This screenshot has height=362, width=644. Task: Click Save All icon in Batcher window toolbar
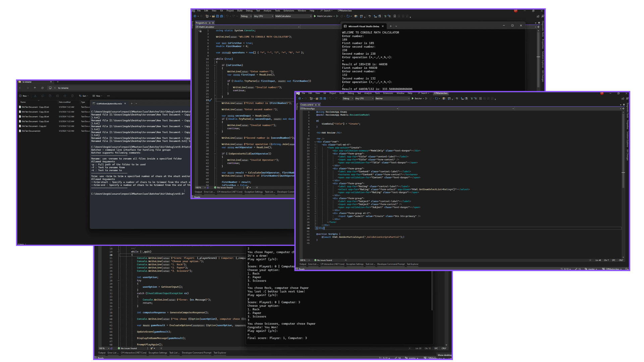tap(325, 99)
